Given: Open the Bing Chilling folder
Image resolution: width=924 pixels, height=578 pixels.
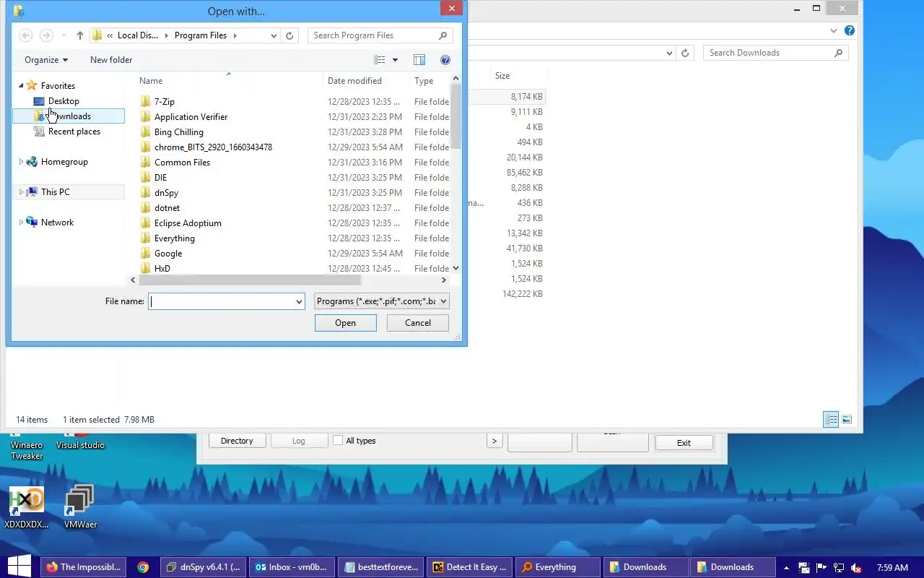Looking at the screenshot, I should [x=178, y=132].
